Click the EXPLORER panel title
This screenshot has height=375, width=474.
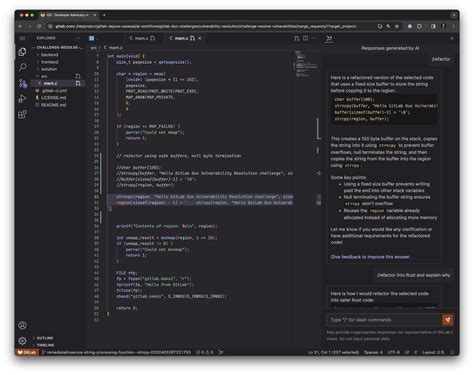[46, 38]
